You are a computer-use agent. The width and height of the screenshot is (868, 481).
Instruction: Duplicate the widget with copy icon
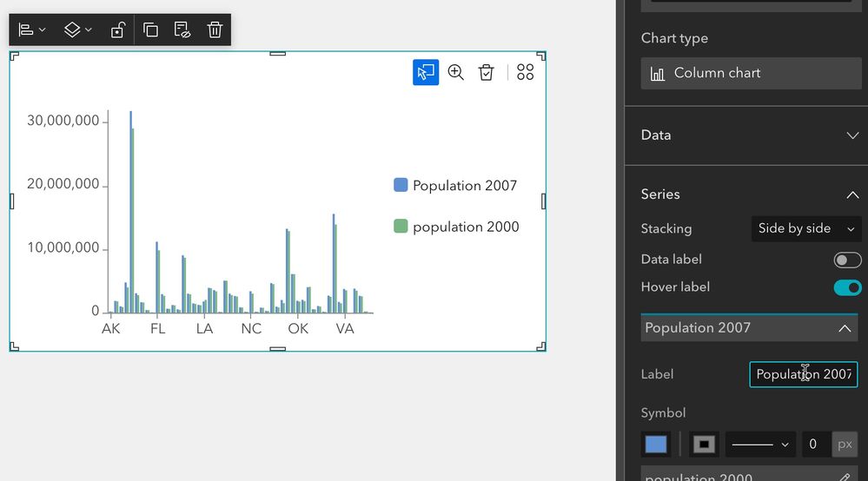click(x=150, y=30)
